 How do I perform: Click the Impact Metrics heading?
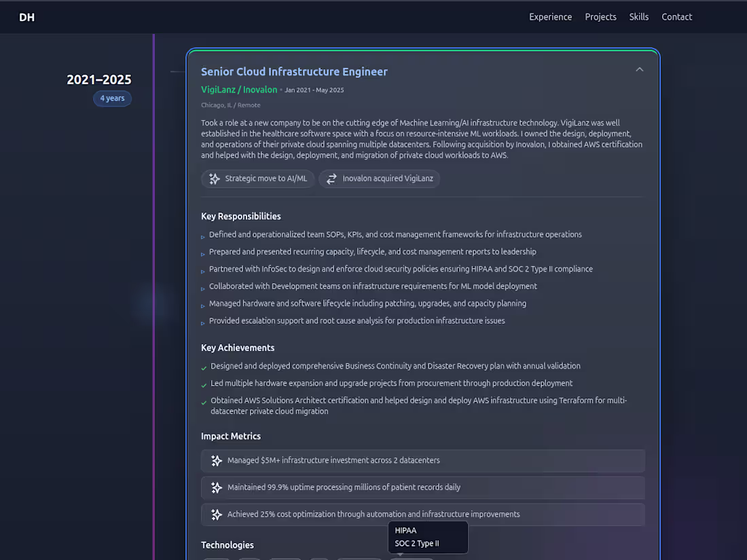click(231, 436)
